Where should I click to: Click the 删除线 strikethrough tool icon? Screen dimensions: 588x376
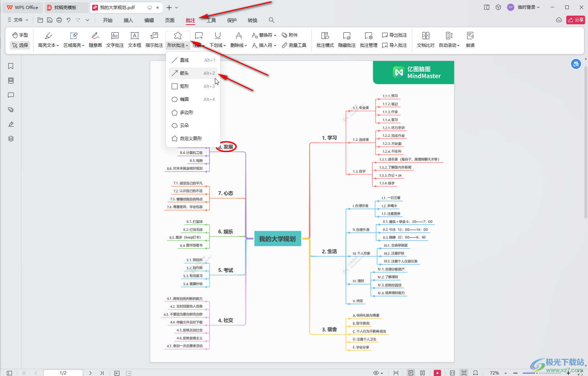[x=238, y=36]
